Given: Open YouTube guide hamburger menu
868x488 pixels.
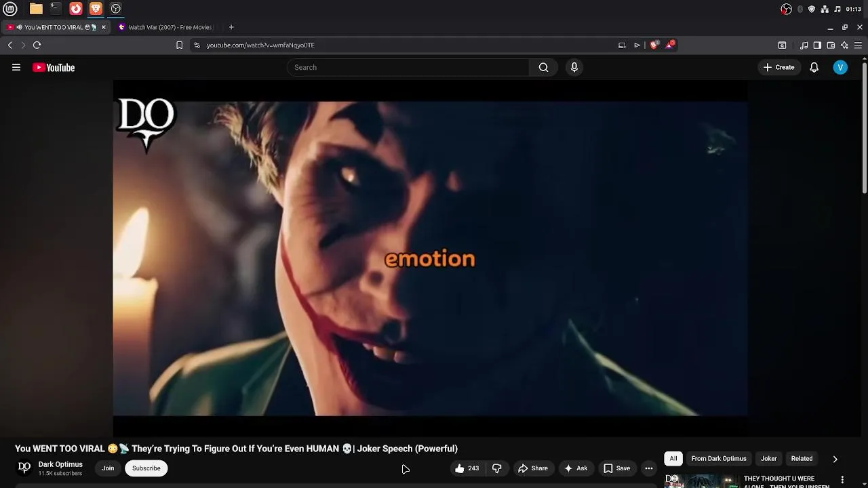Looking at the screenshot, I should click(x=16, y=67).
